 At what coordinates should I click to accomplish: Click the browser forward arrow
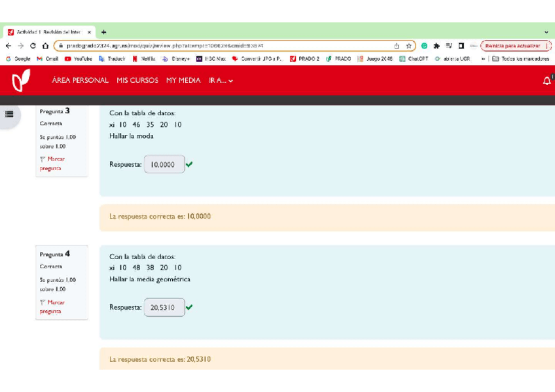pyautogui.click(x=20, y=46)
